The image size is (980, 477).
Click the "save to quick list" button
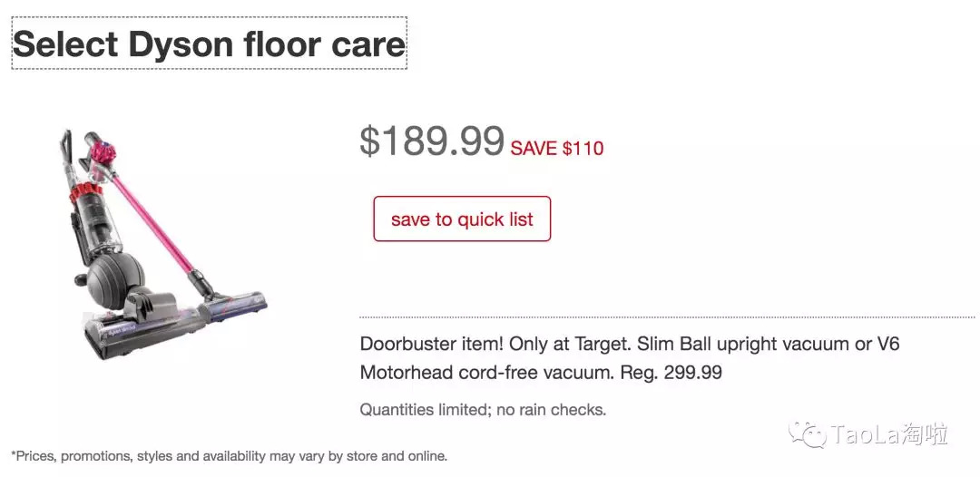coord(462,219)
